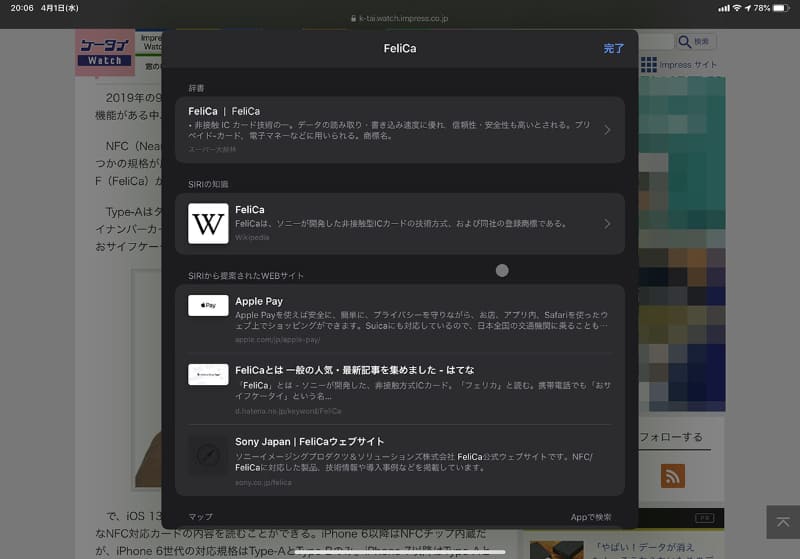Screen dimensions: 800x559
Task: Tap the k-tai.watch.impress.co.jp address bar
Action: pos(399,18)
